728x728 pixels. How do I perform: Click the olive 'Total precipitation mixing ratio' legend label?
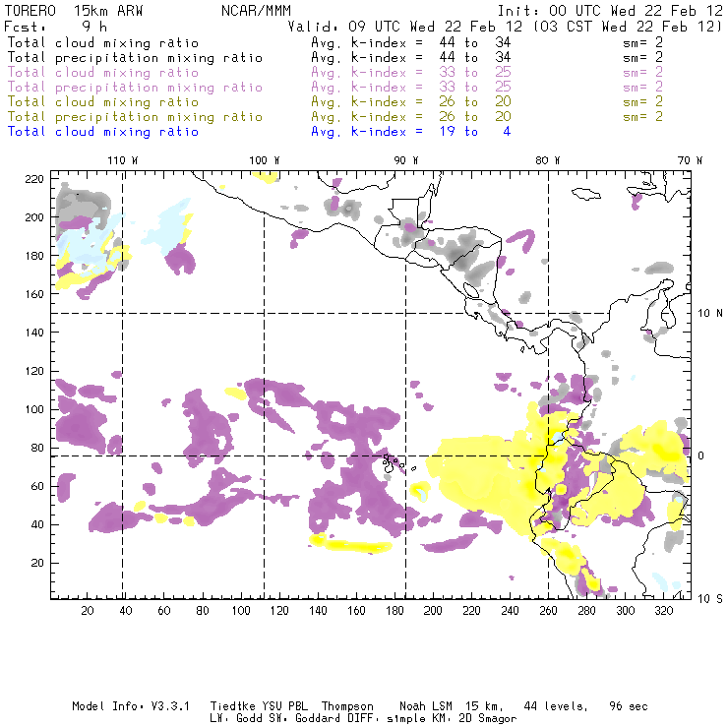[135, 116]
